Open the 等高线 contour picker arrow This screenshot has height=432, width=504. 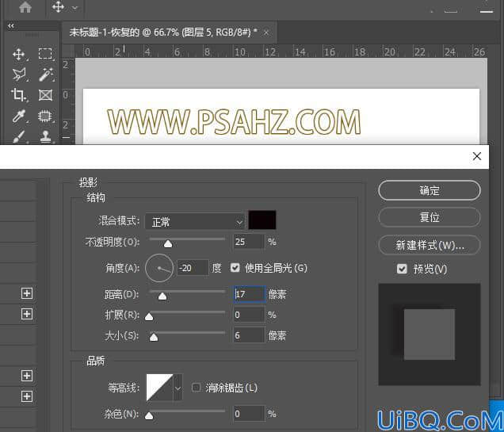pos(178,388)
